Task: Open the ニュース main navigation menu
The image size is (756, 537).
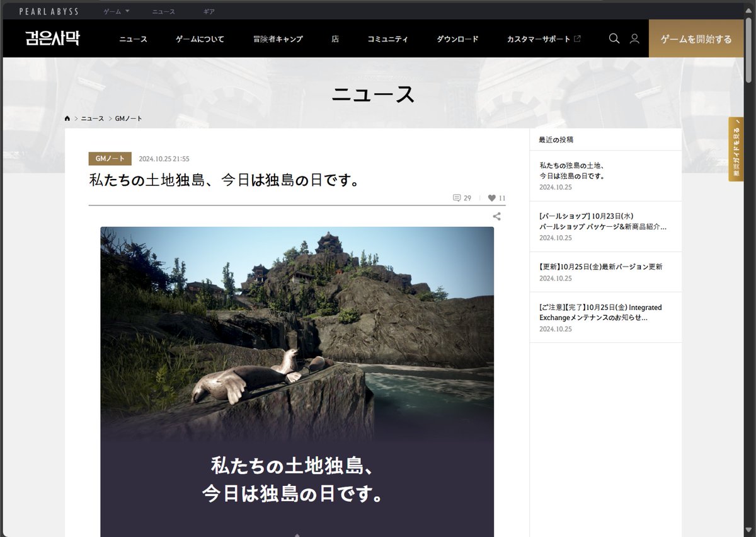Action: 133,39
